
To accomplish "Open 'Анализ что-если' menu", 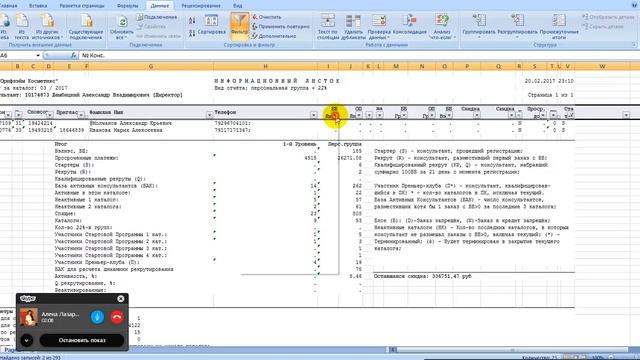I will [x=442, y=27].
